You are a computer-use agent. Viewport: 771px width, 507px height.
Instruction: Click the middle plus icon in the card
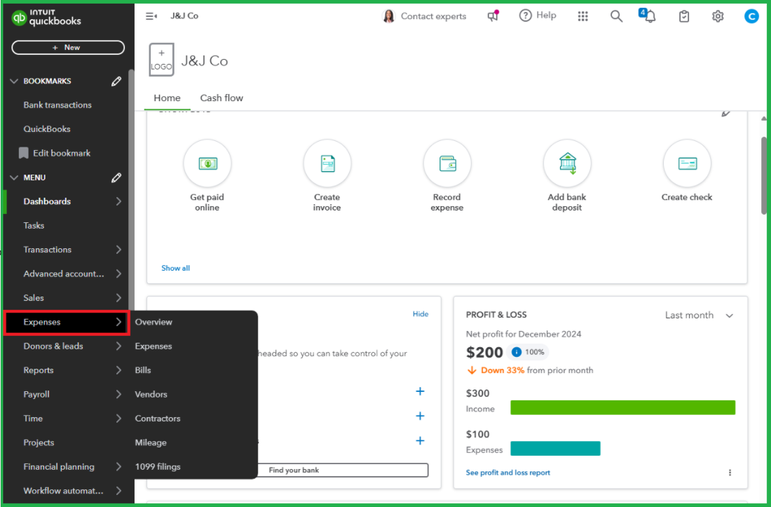coord(420,416)
